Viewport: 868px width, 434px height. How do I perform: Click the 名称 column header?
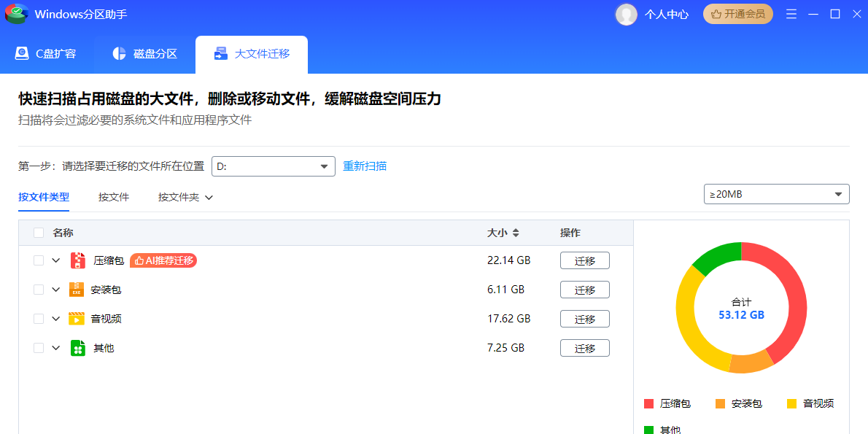pos(63,233)
